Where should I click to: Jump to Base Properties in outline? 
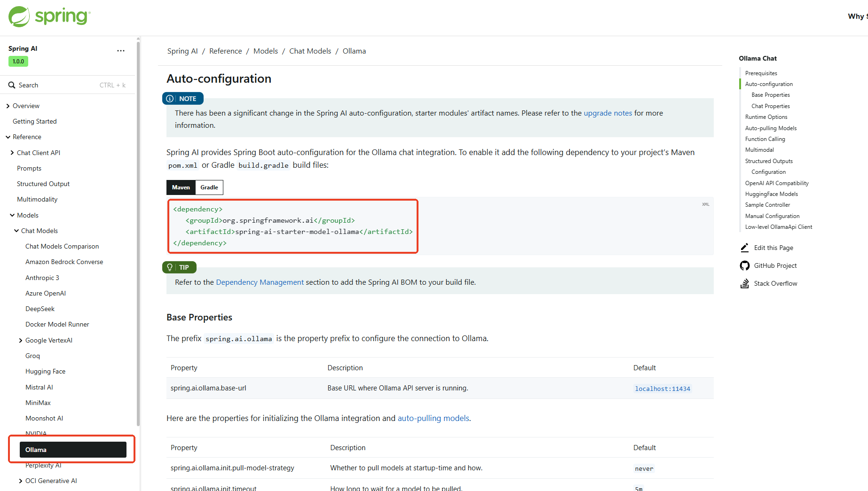[771, 95]
